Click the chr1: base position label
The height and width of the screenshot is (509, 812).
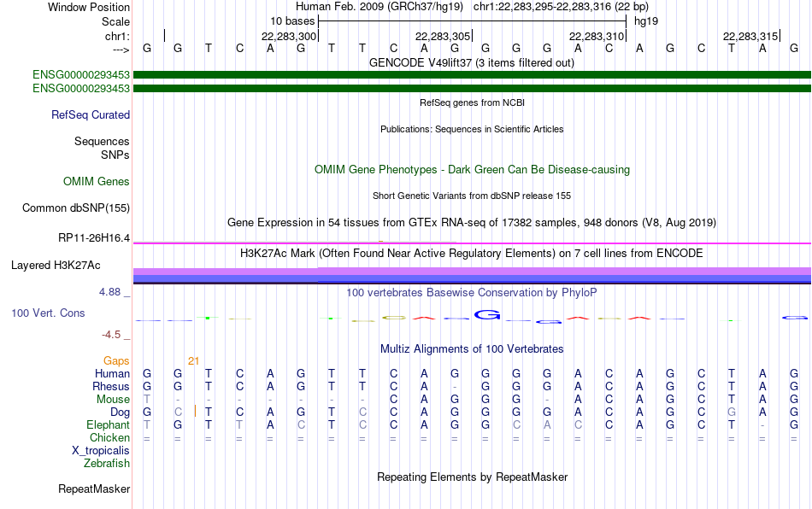click(117, 36)
